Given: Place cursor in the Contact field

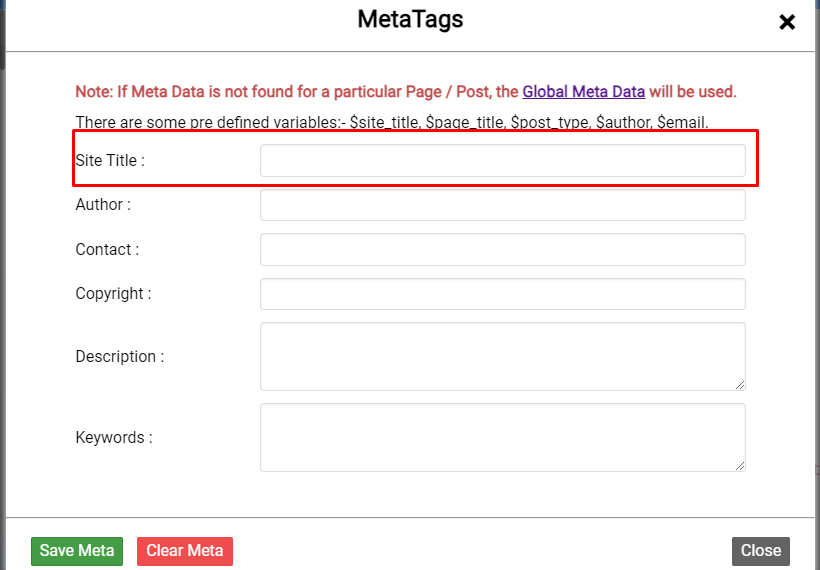Looking at the screenshot, I should (x=503, y=249).
